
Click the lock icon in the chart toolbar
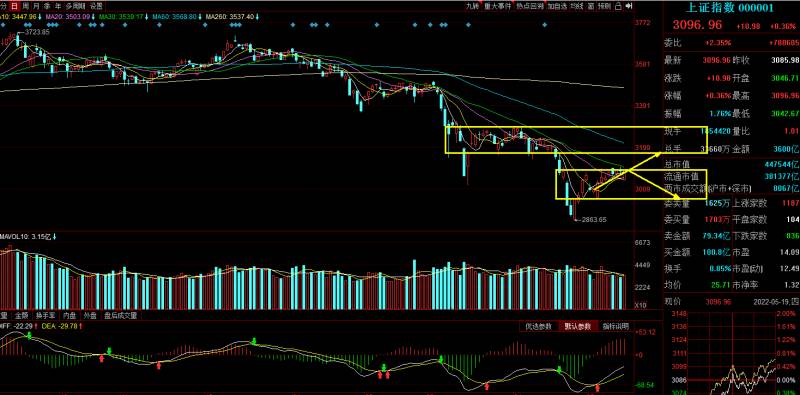(618, 7)
